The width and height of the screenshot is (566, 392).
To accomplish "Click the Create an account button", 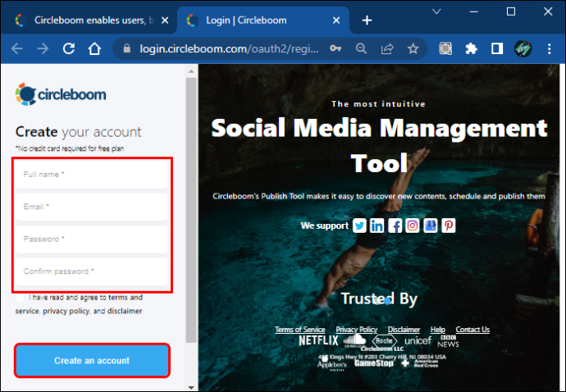I will tap(92, 361).
